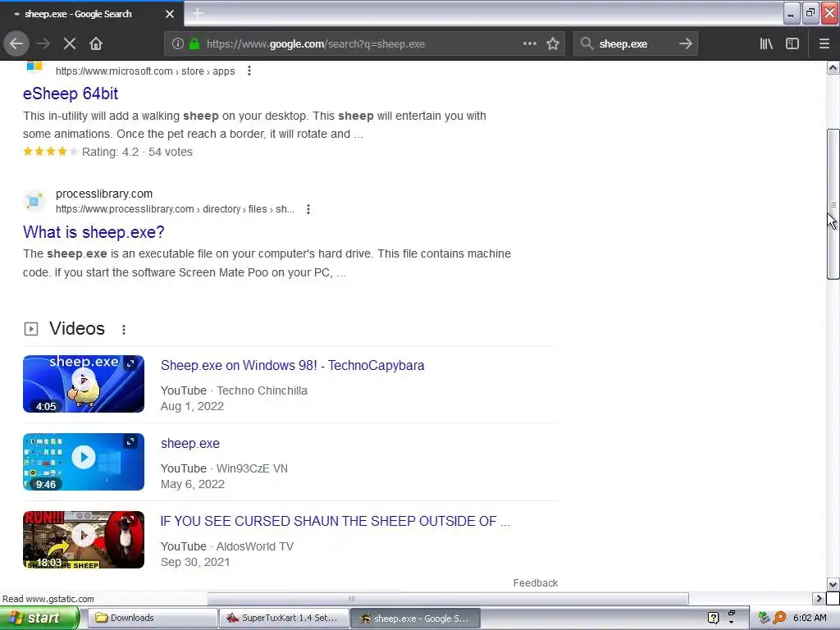Click the Feedback link below videos
The image size is (840, 630).
(x=535, y=583)
